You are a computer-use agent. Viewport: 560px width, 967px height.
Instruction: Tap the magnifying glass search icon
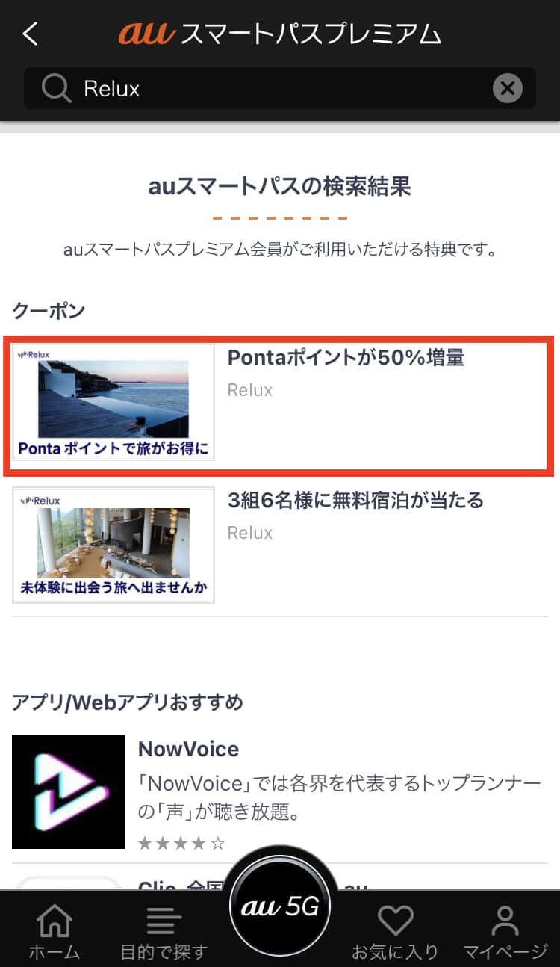click(x=55, y=89)
